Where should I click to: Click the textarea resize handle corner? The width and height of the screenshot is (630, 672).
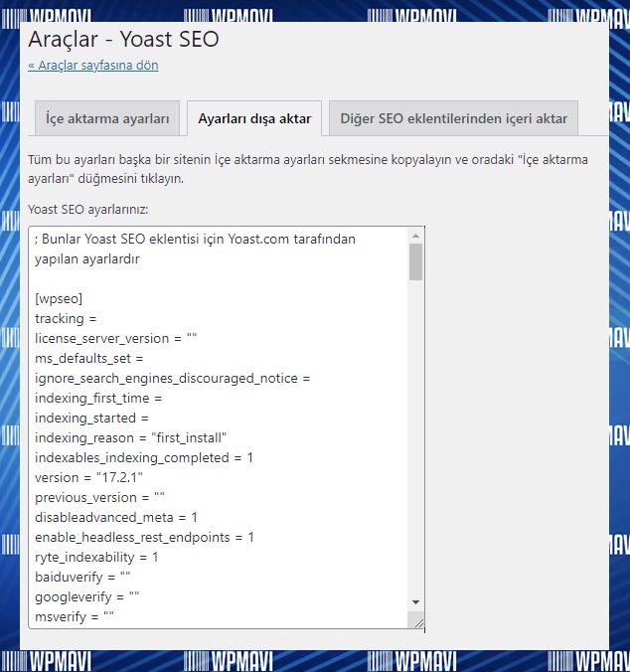point(418,623)
